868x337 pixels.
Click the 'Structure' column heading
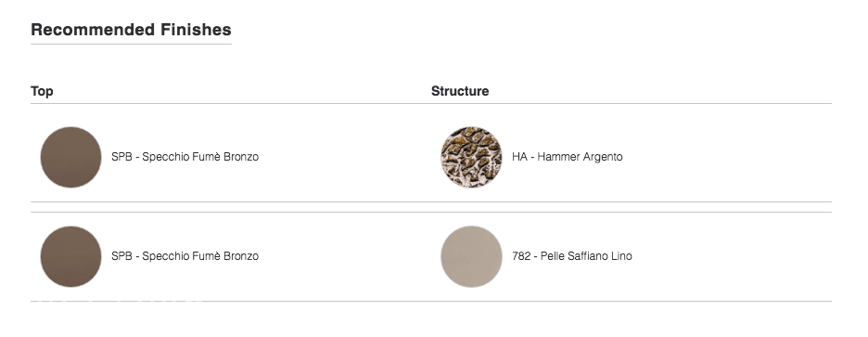(x=460, y=92)
